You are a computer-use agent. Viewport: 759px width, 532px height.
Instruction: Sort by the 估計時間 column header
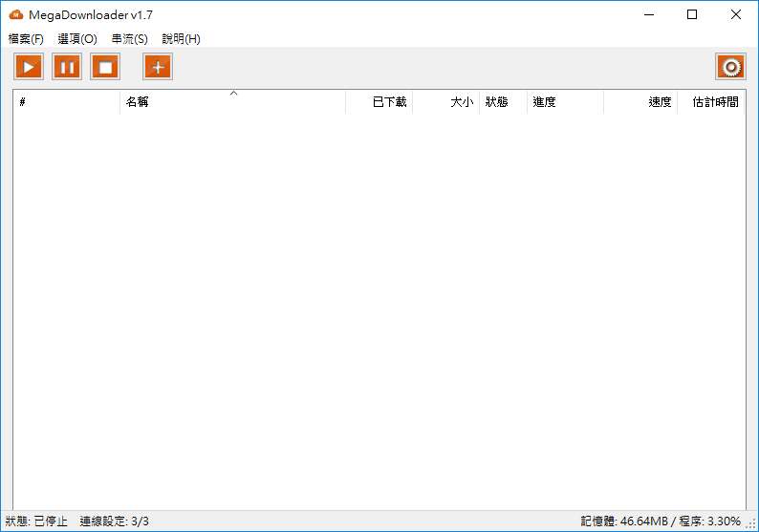pos(711,102)
